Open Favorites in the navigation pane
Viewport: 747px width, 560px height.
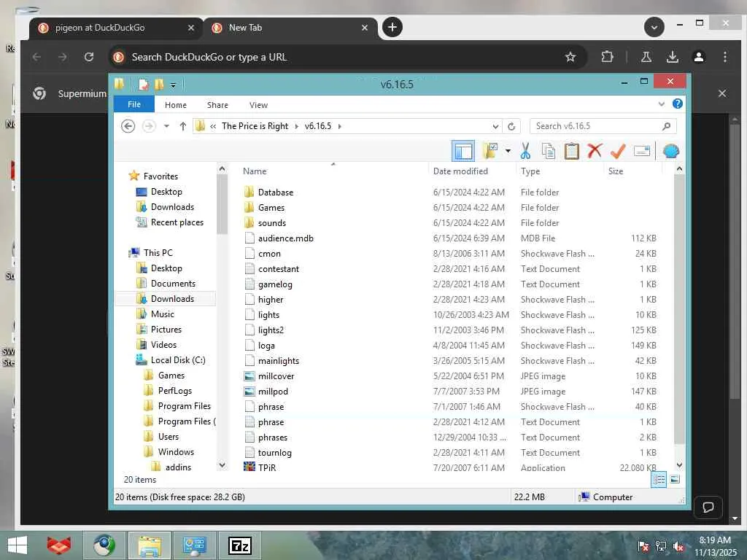[x=160, y=176]
